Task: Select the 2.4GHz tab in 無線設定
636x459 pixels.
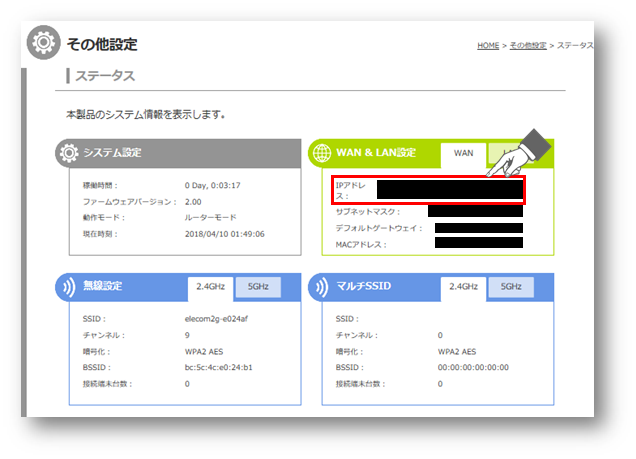Action: (x=211, y=287)
